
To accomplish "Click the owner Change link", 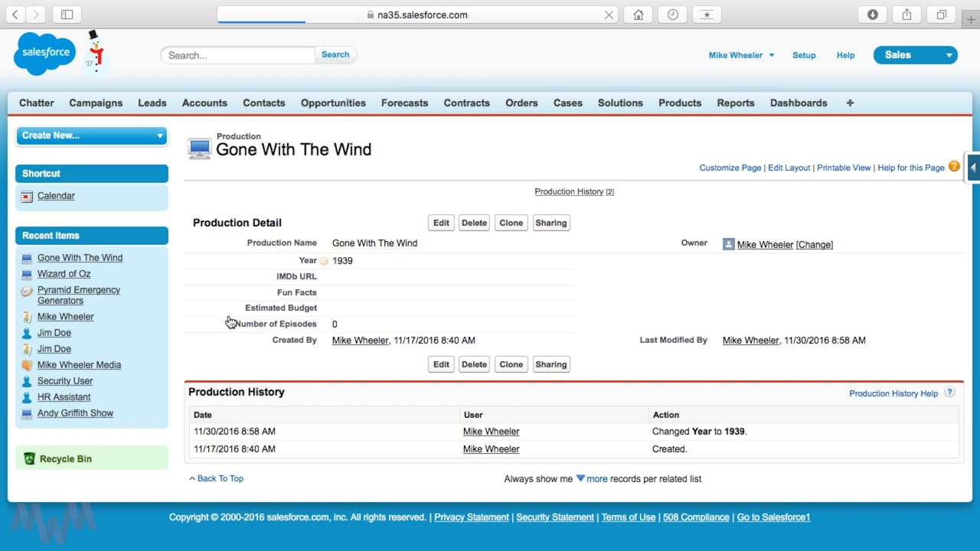I will coord(815,245).
